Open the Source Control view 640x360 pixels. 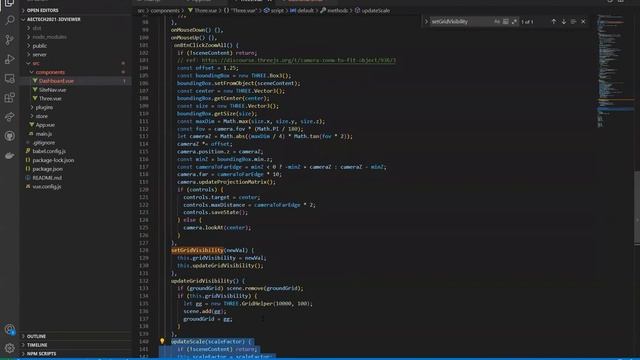[9, 40]
